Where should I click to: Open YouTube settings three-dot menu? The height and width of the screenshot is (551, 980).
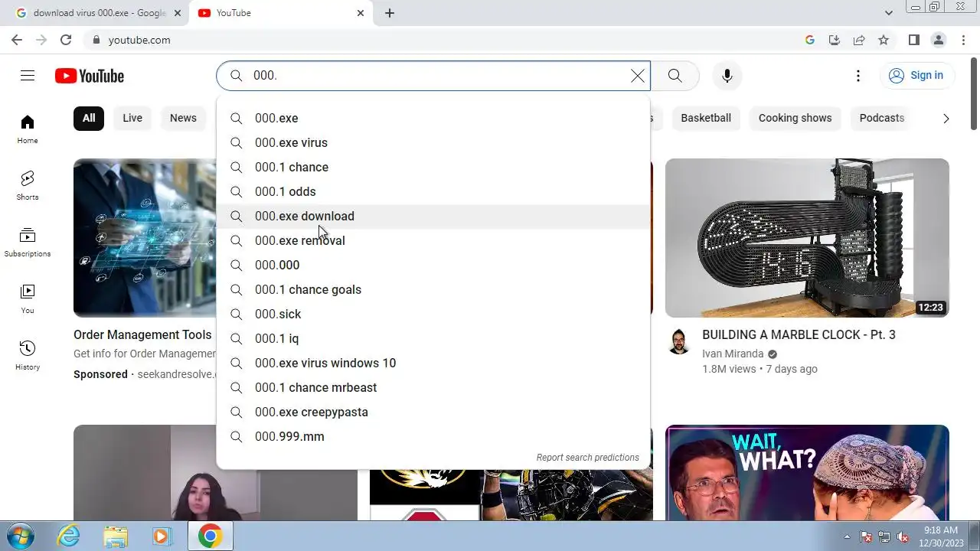(858, 76)
